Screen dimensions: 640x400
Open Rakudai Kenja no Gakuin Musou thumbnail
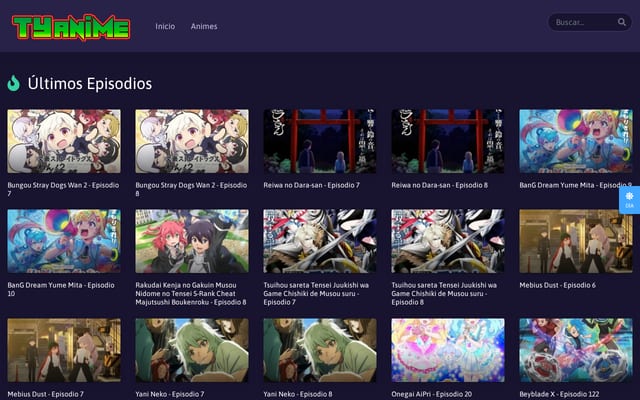pos(192,241)
